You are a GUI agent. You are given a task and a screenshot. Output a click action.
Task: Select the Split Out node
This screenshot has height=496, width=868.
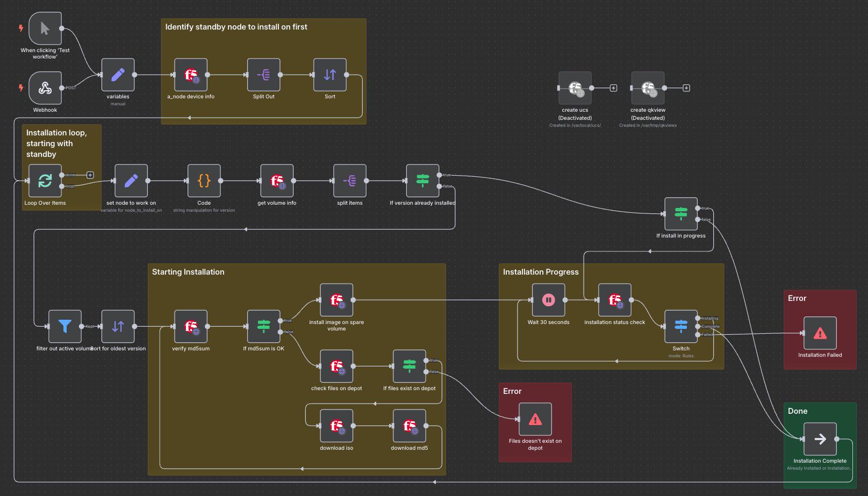(263, 75)
